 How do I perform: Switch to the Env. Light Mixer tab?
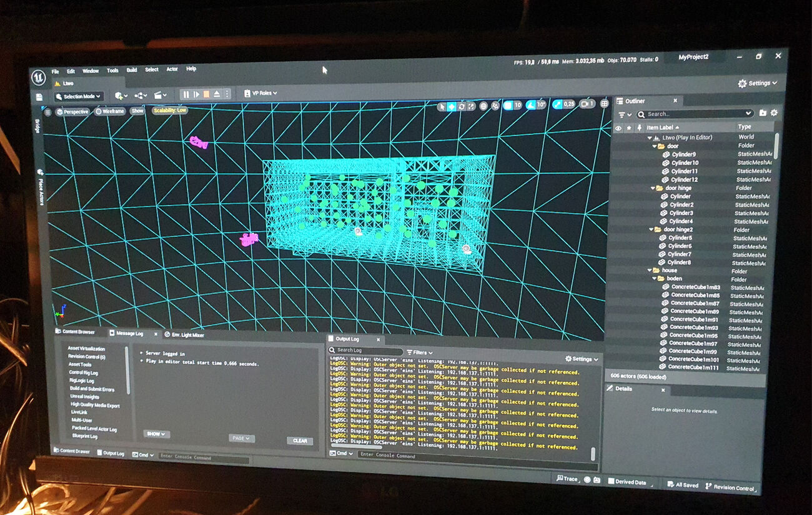point(187,335)
